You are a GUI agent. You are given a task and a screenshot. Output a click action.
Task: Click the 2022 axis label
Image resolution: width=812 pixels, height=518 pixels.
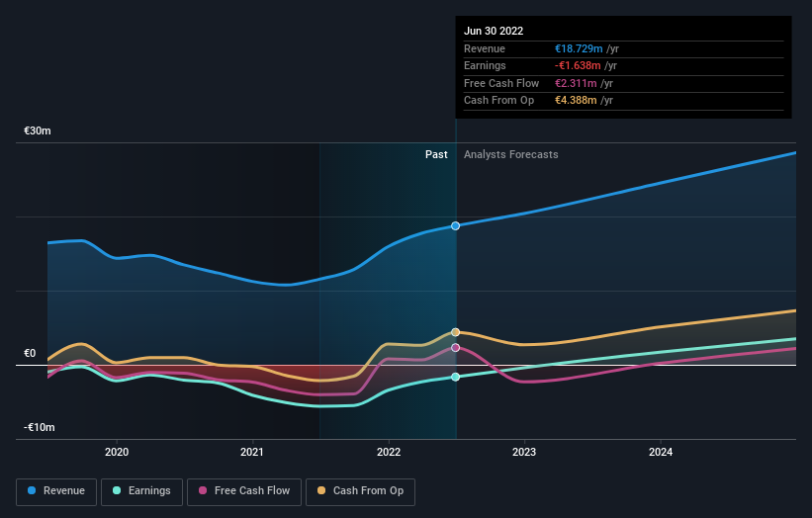point(389,453)
